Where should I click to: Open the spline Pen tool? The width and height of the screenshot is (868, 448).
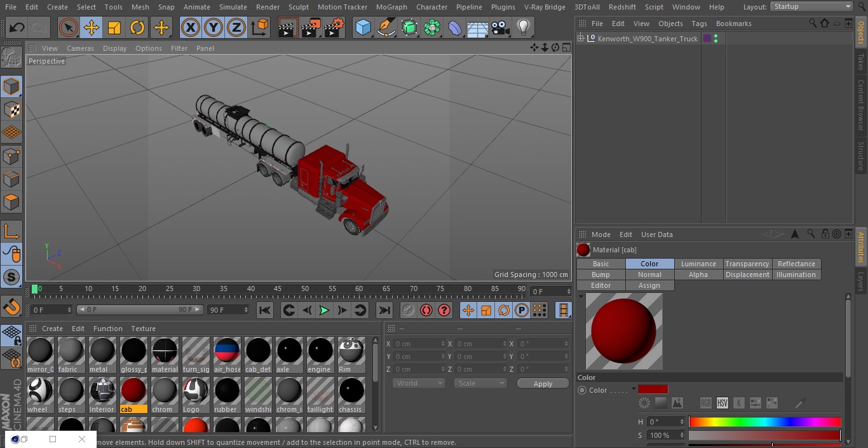point(386,27)
